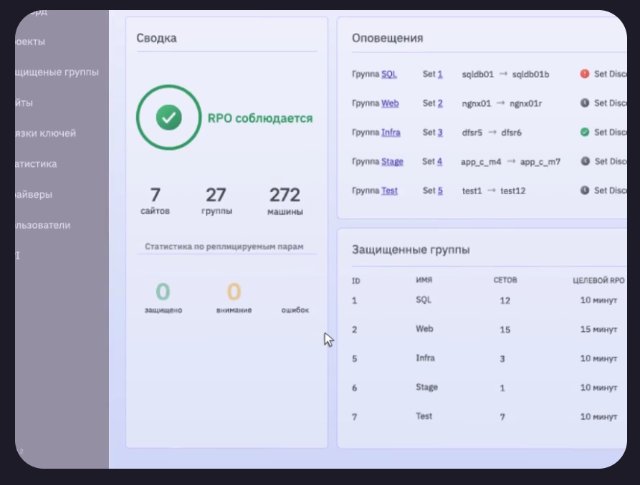
Task: Select the SQL row in protected groups table
Action: 487,300
